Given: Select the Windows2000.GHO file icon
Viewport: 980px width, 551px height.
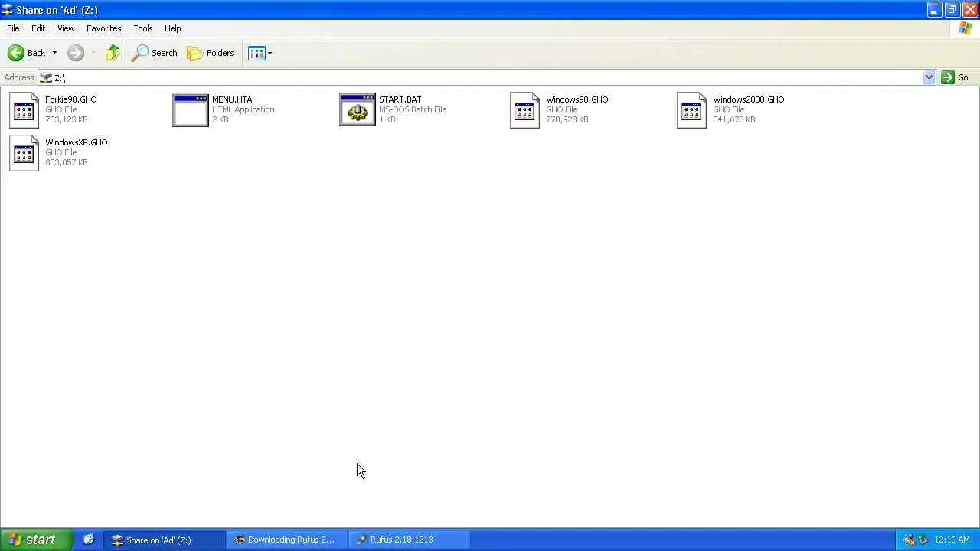Looking at the screenshot, I should [691, 109].
